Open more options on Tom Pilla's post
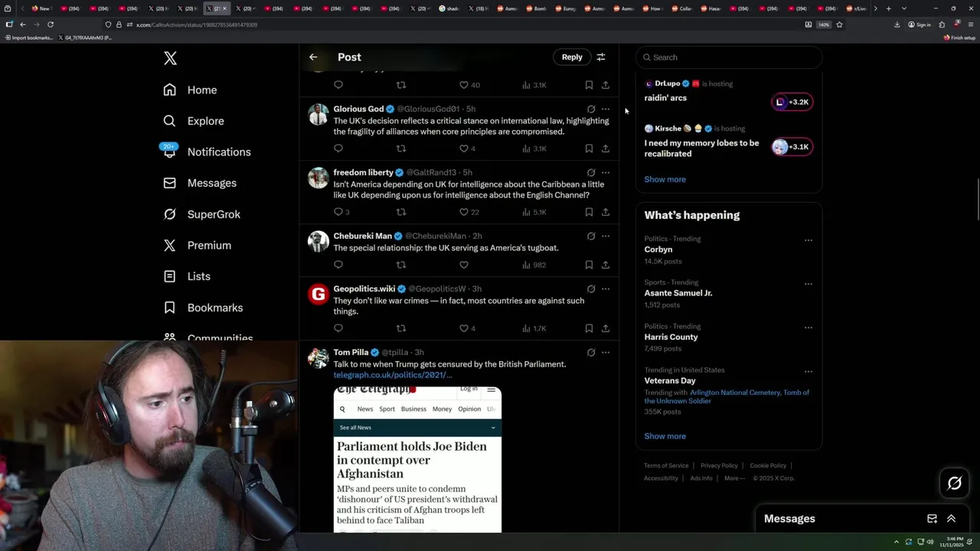Screen dimensions: 980x551 [606, 352]
